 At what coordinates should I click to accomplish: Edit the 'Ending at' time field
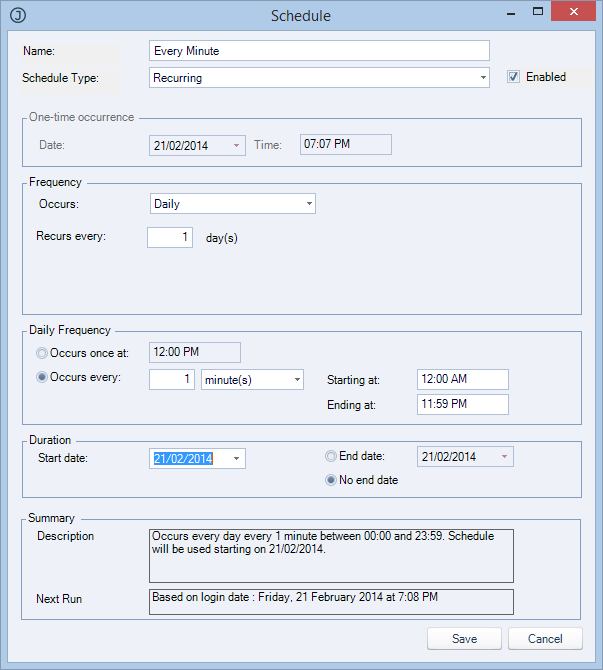[464, 404]
